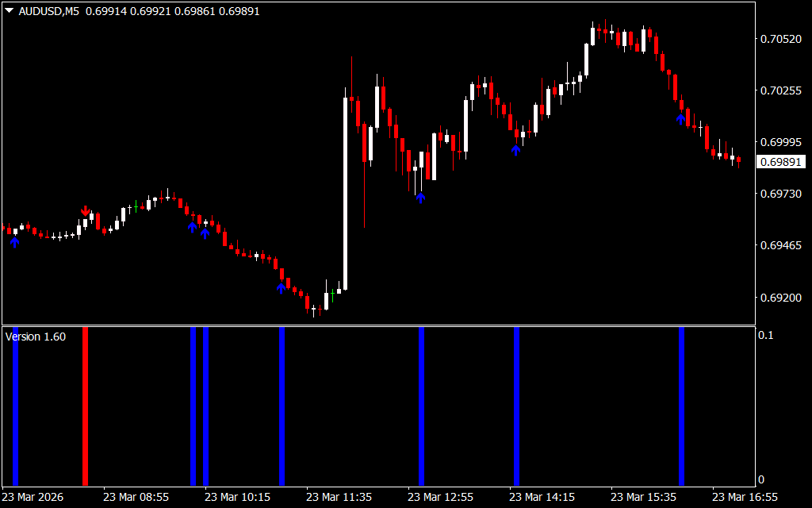Click the 0.69200 price scale label
The width and height of the screenshot is (812, 508).
tap(779, 298)
